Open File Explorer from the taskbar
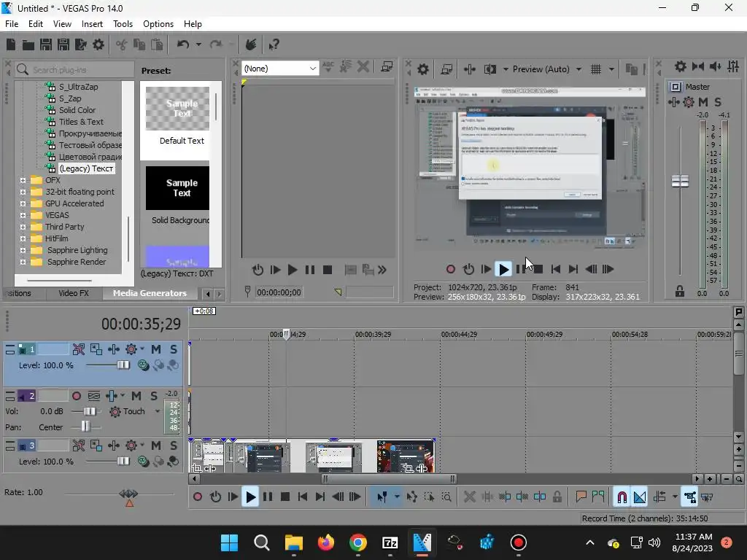Viewport: 747px width, 560px height. pyautogui.click(x=294, y=542)
